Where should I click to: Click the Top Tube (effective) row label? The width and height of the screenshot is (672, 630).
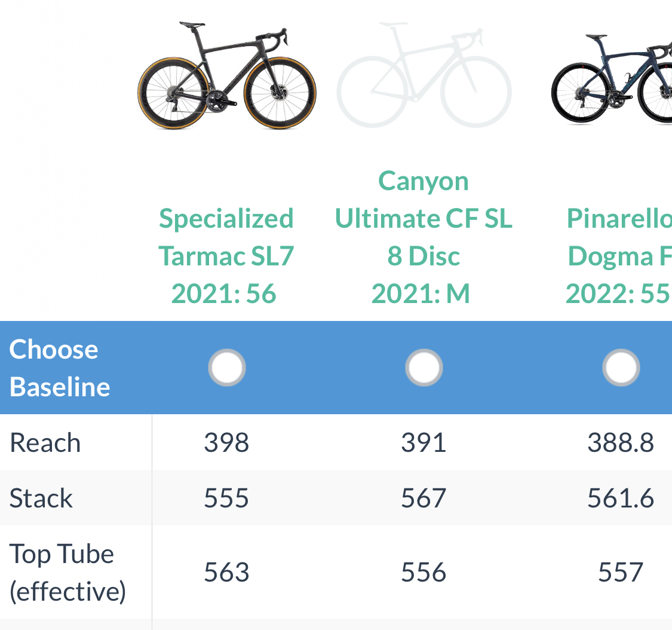(x=67, y=572)
